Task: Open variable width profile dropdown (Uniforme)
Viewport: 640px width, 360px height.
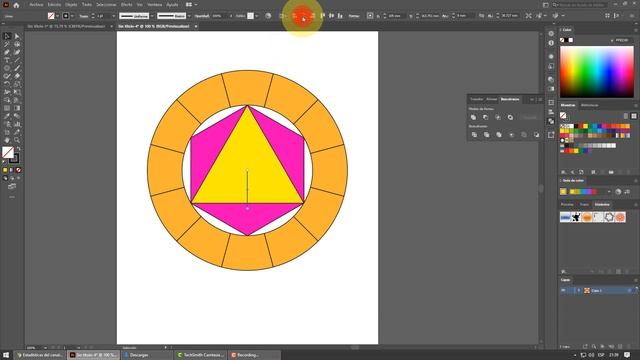Action: [152, 16]
